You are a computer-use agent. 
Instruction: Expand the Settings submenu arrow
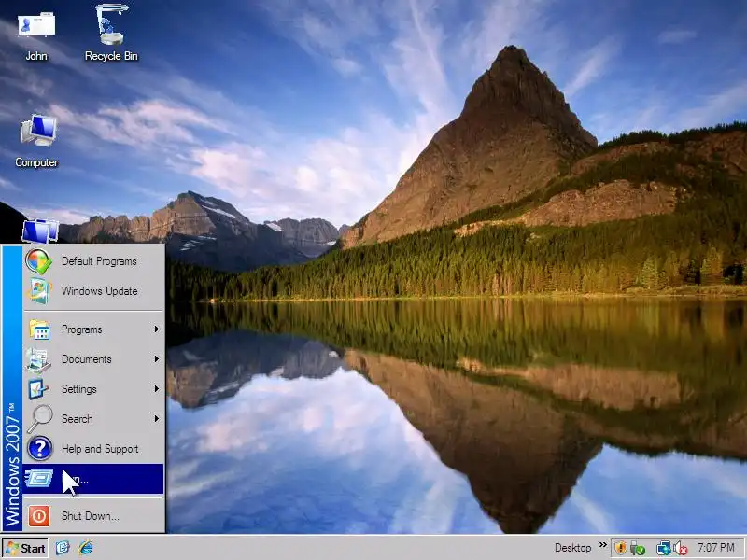[x=156, y=389]
